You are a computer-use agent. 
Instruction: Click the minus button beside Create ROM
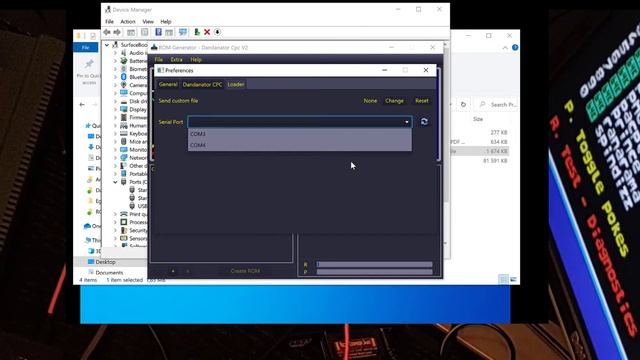[188, 271]
